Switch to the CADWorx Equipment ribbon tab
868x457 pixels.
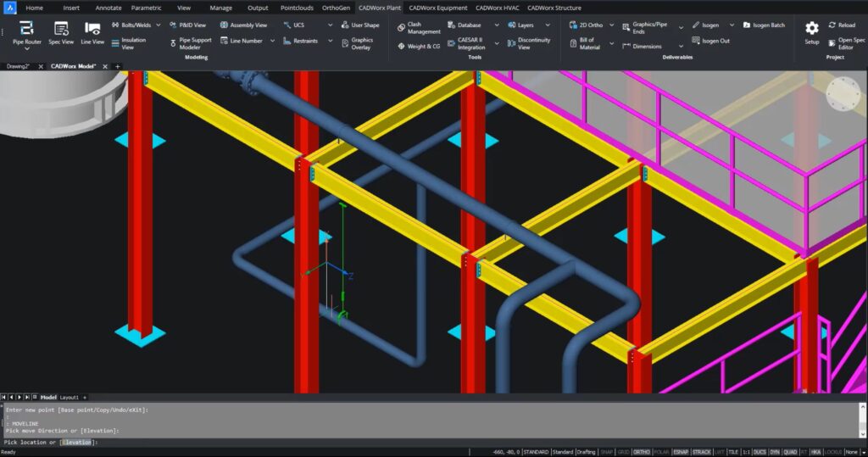click(437, 8)
